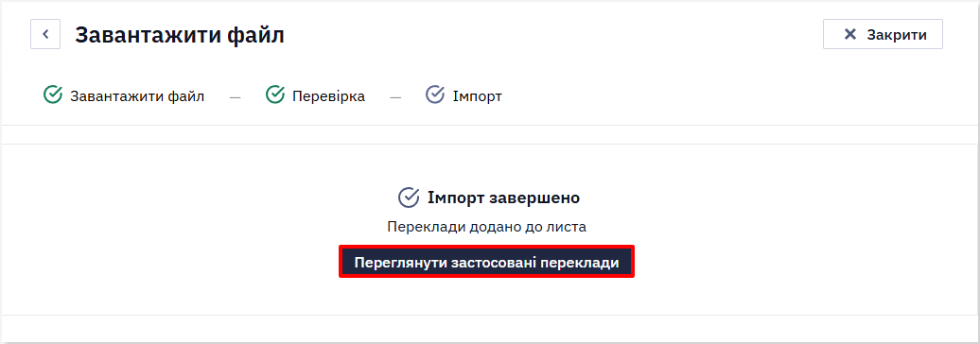Switch to the Перевірка step
Viewport: 980px width, 344px height.
tap(329, 96)
